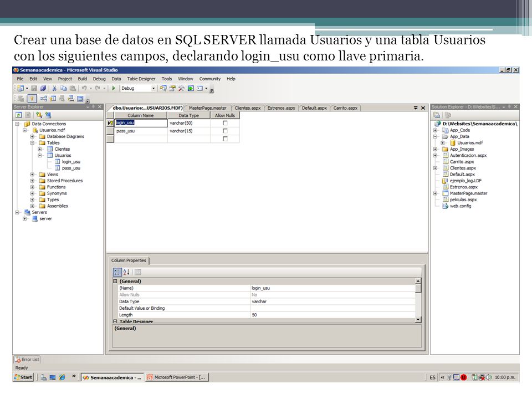Toggle Allow Nulls checkbox in the empty row
The height and width of the screenshot is (399, 532).
[x=225, y=139]
